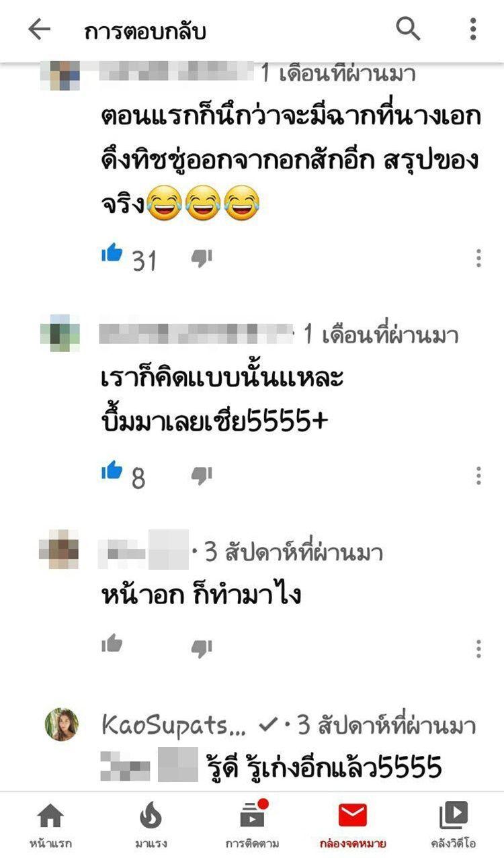The image size is (504, 858).
Task: Dislike the comment with 31 likes
Action: coord(202,257)
